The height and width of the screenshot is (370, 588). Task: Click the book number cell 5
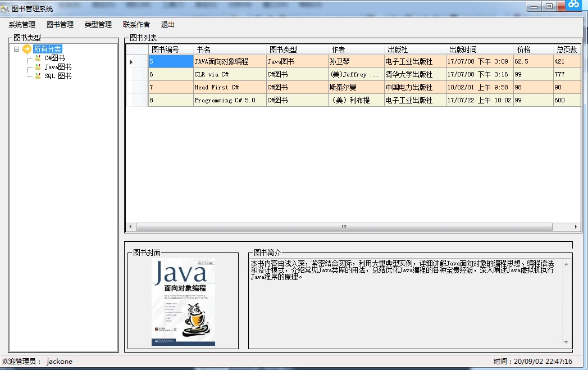[x=171, y=62]
